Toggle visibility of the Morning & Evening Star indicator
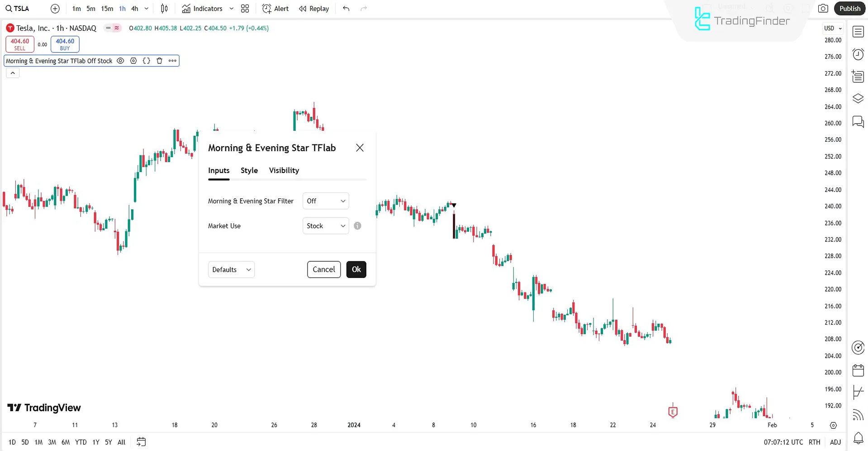This screenshot has width=868, height=451. pos(120,60)
